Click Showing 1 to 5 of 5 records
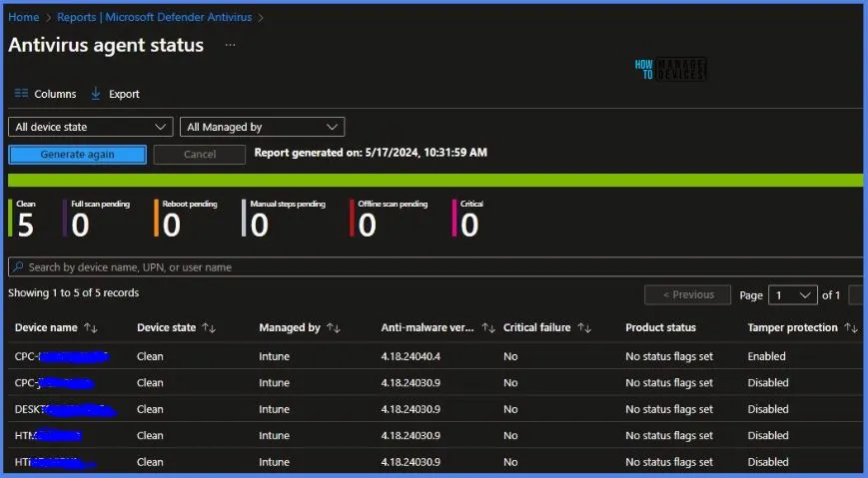Viewport: 868px width, 478px height. [74, 292]
